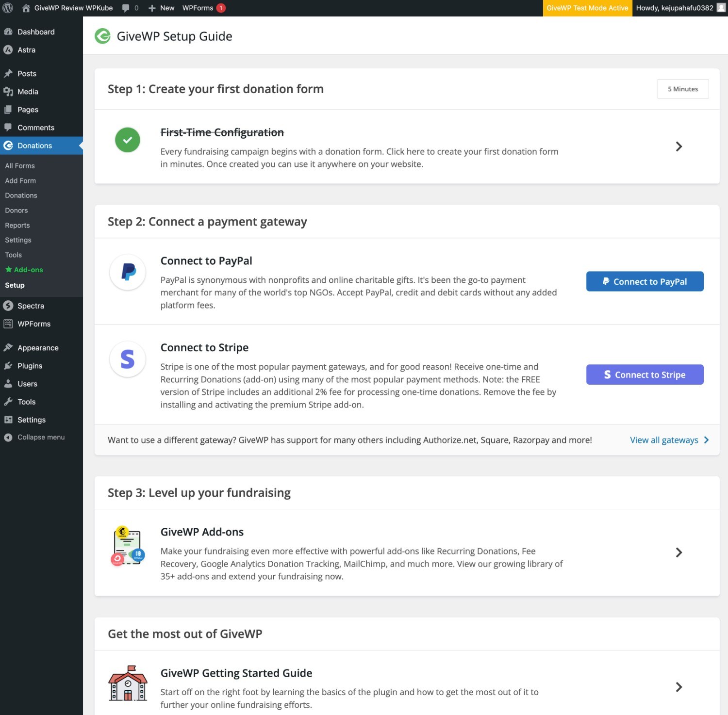Screen dimensions: 728x715
Task: Expand the First-Time Configuration chevron
Action: pos(678,146)
